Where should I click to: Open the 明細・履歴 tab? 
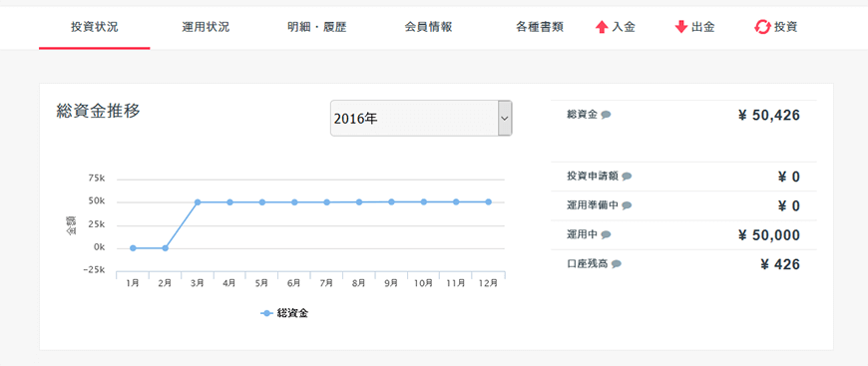[316, 27]
